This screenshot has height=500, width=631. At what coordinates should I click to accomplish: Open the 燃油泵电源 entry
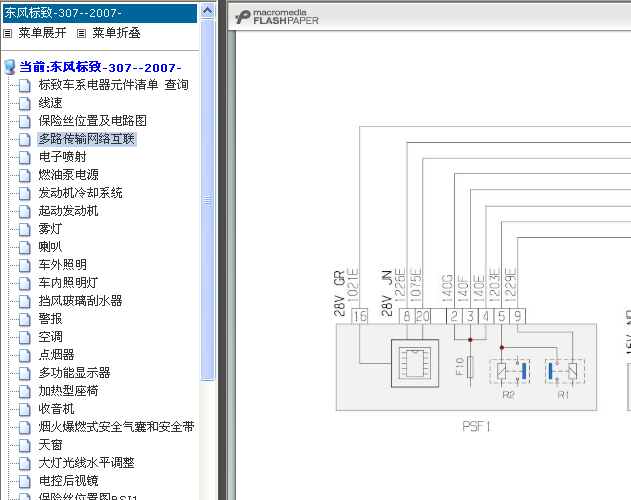click(68, 175)
